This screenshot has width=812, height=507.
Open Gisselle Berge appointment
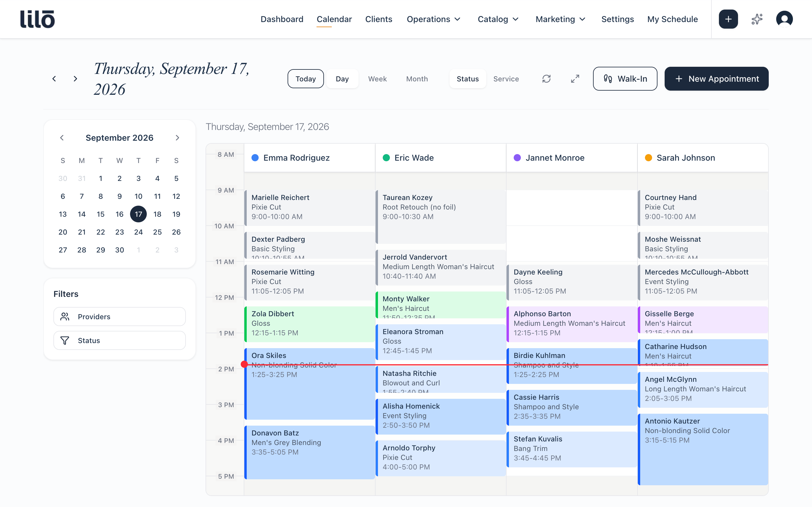click(703, 320)
